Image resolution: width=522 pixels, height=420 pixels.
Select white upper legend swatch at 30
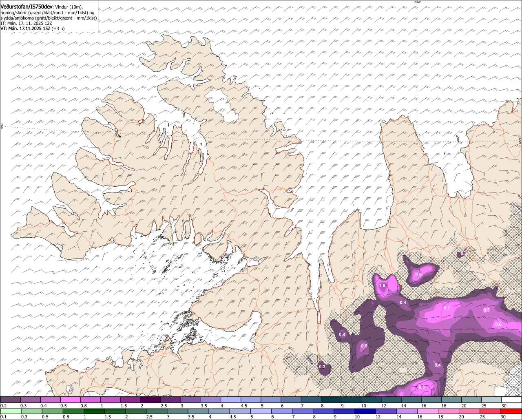point(512,400)
